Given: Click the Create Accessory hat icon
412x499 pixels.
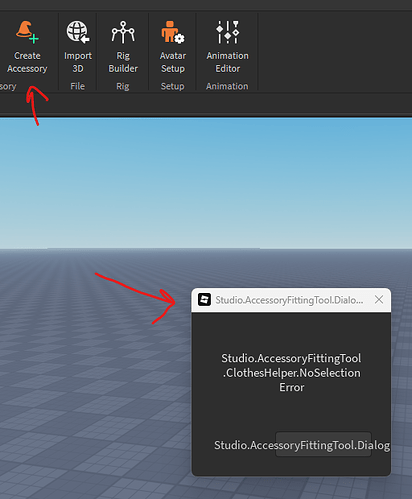Looking at the screenshot, I should point(27,32).
